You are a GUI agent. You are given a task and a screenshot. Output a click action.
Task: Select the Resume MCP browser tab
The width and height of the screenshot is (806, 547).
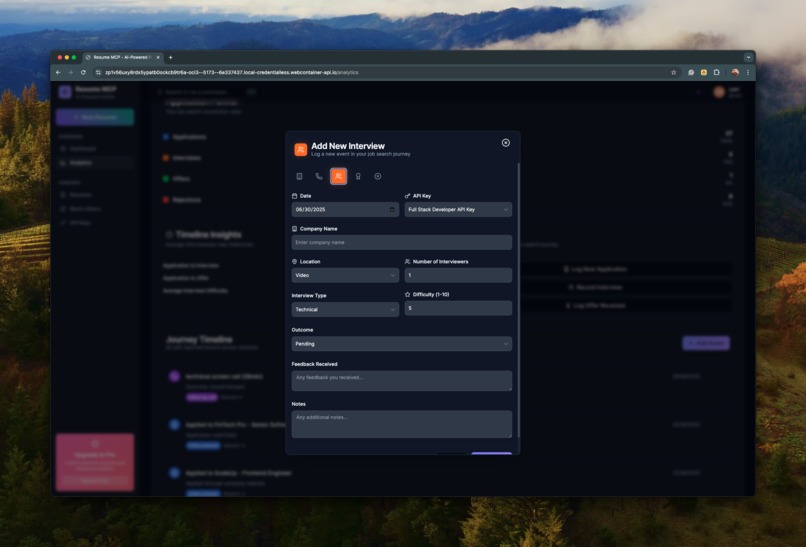click(x=123, y=58)
